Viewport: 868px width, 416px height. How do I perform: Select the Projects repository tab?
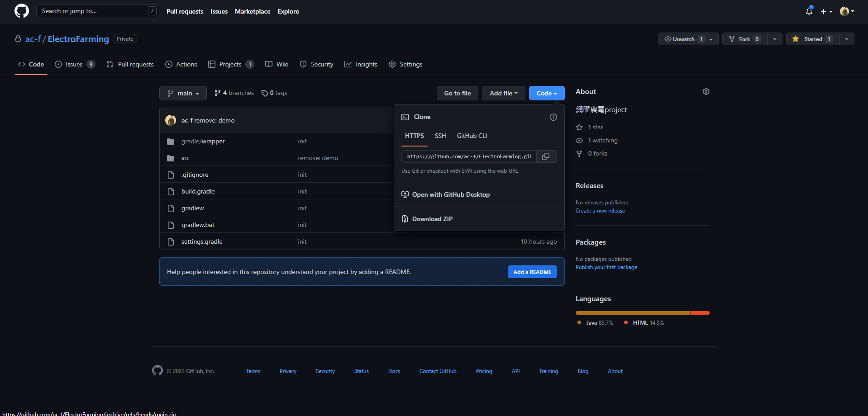pyautogui.click(x=231, y=64)
